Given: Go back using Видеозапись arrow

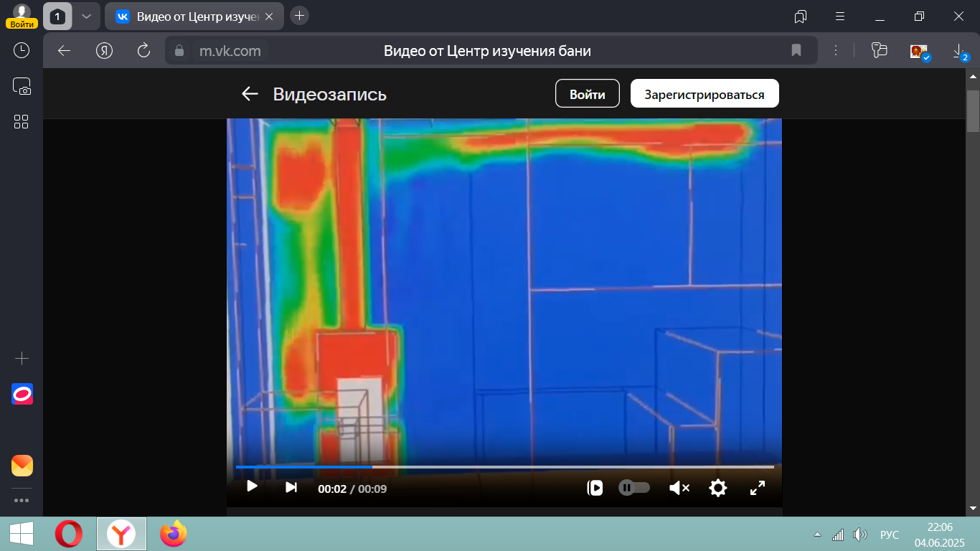Looking at the screenshot, I should tap(250, 94).
